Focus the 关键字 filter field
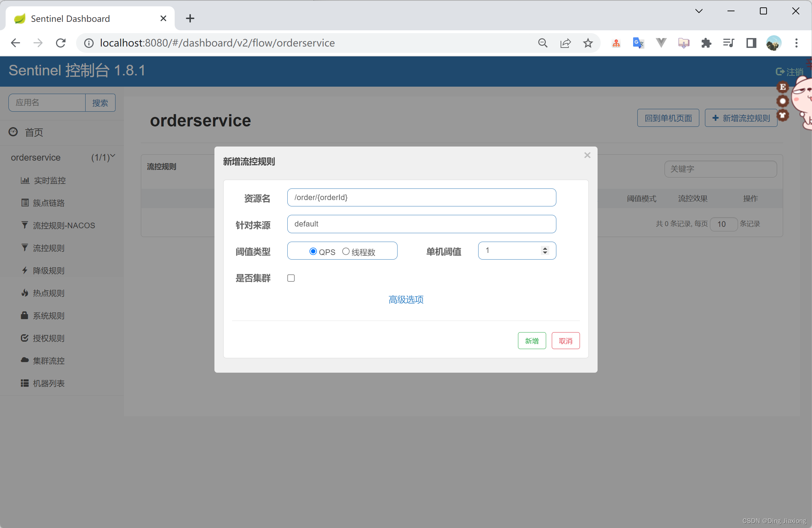812x528 pixels. [720, 169]
